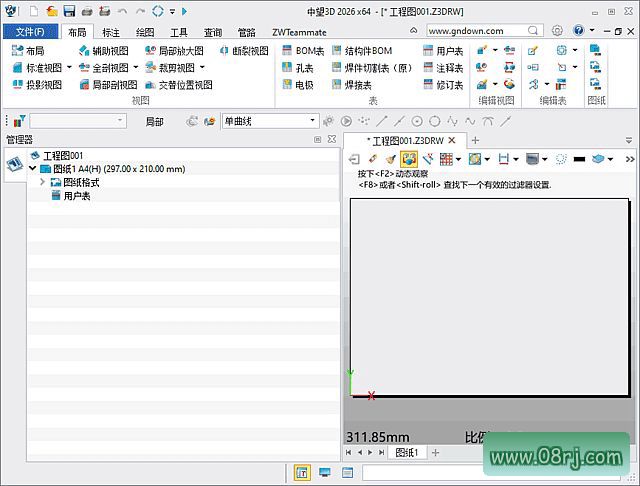Click the New file icon
The height and width of the screenshot is (486, 640).
click(34, 11)
